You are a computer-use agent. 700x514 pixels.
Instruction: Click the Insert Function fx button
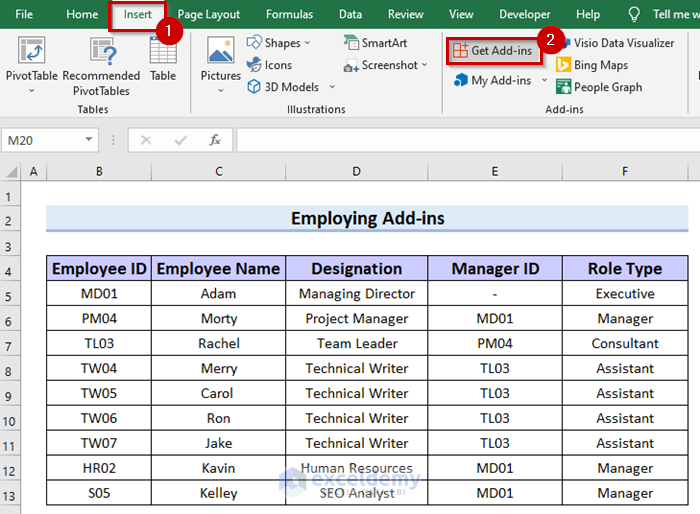pyautogui.click(x=215, y=141)
